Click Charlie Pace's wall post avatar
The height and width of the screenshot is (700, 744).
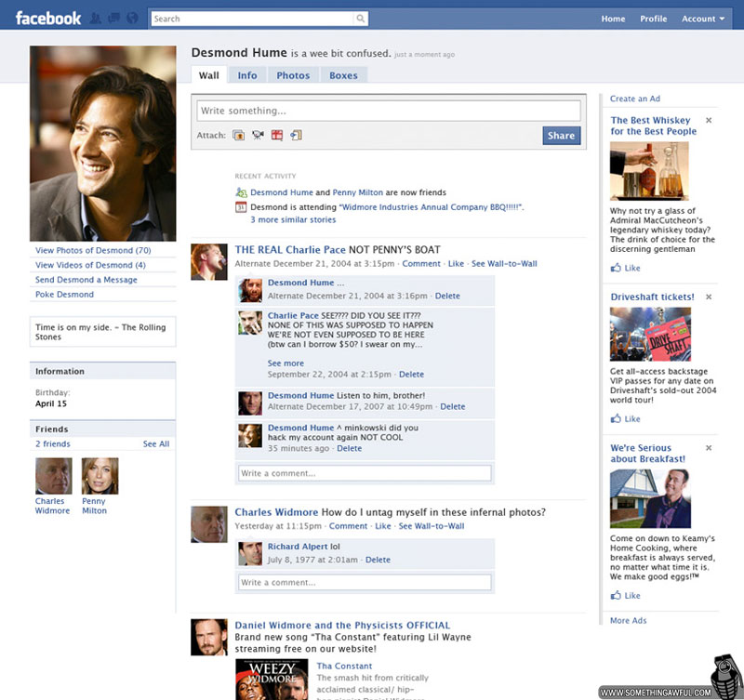pos(208,262)
